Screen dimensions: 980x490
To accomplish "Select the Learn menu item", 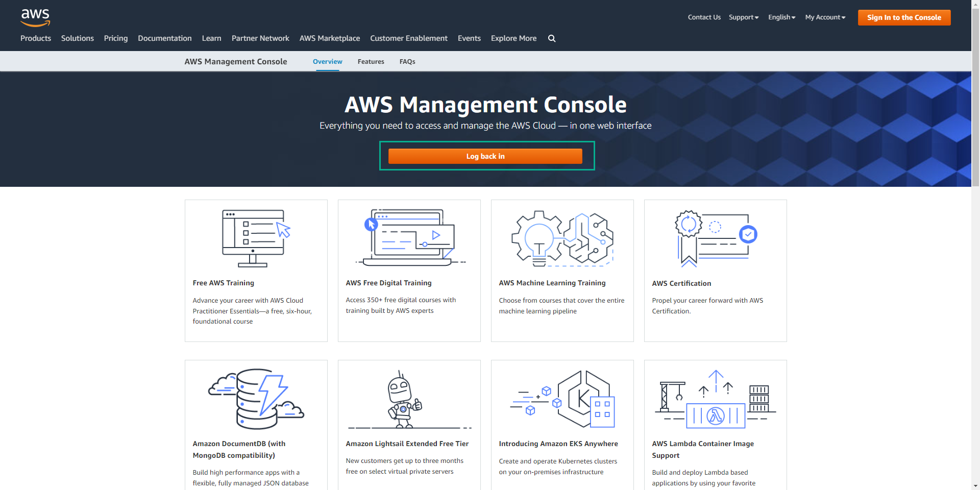I will pos(211,38).
